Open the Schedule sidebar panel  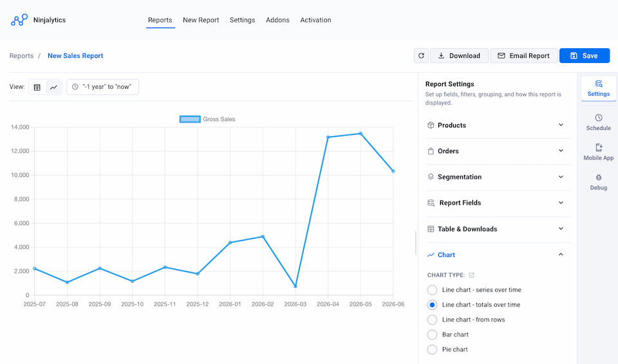(x=598, y=123)
